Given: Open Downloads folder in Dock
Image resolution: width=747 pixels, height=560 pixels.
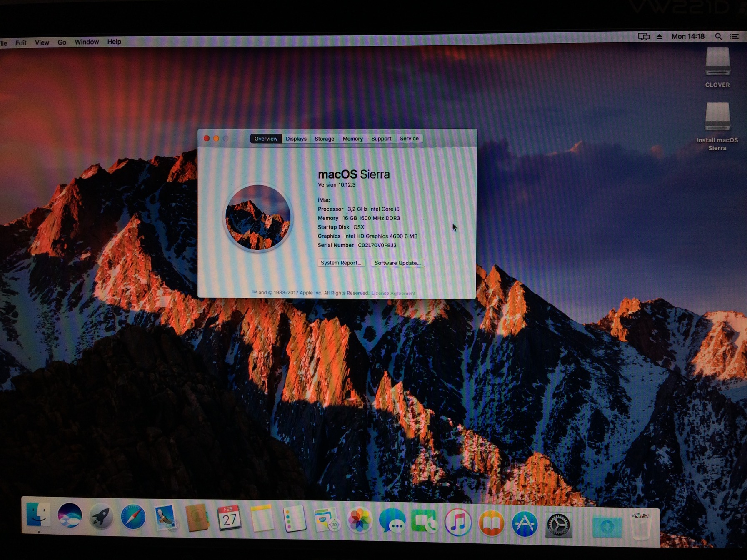Looking at the screenshot, I should [607, 527].
